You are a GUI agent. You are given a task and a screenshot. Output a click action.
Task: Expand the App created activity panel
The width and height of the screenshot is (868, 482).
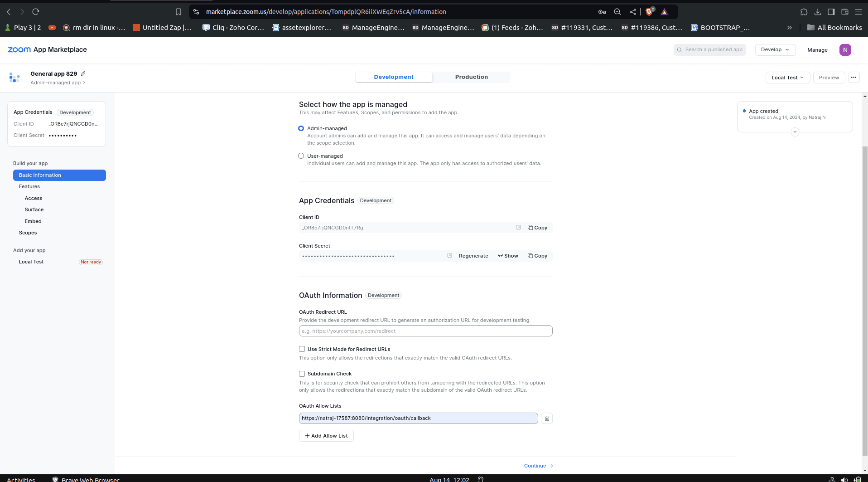click(x=795, y=132)
